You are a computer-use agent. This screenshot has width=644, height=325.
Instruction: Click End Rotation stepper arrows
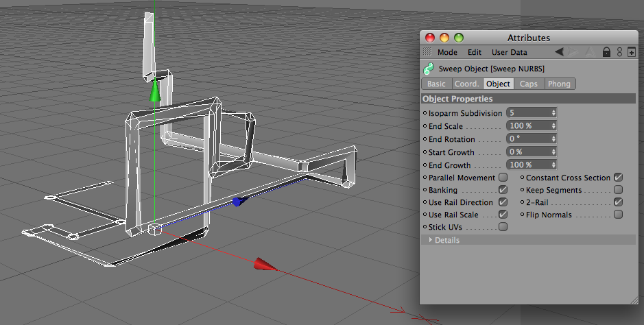click(x=553, y=139)
